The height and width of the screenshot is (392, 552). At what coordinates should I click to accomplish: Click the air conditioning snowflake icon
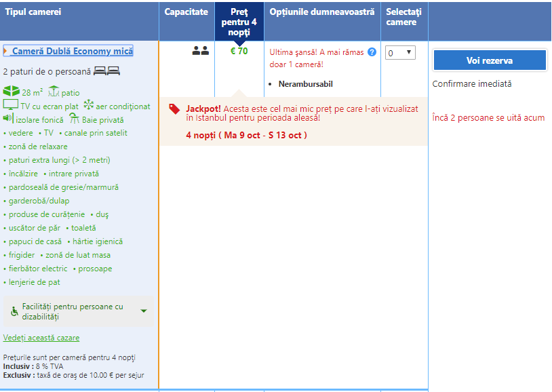(88, 105)
